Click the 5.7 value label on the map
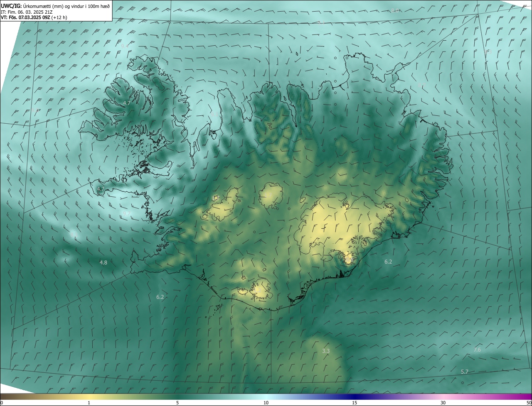Screen dimensions: 532x406 tap(465, 372)
